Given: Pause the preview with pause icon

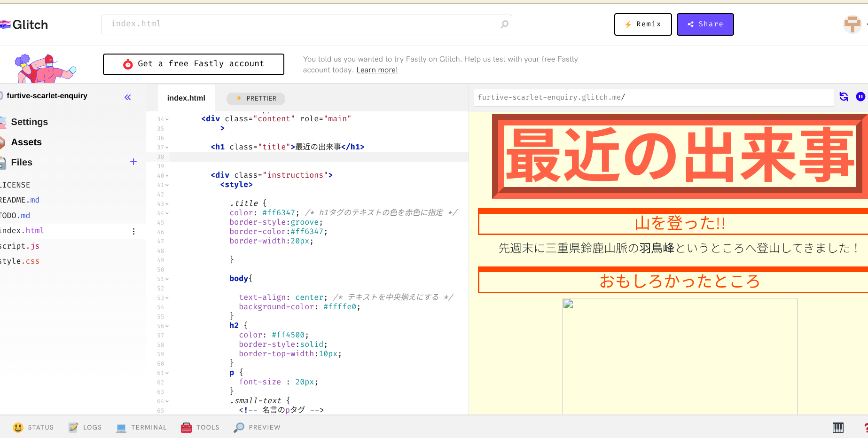Looking at the screenshot, I should 860,97.
